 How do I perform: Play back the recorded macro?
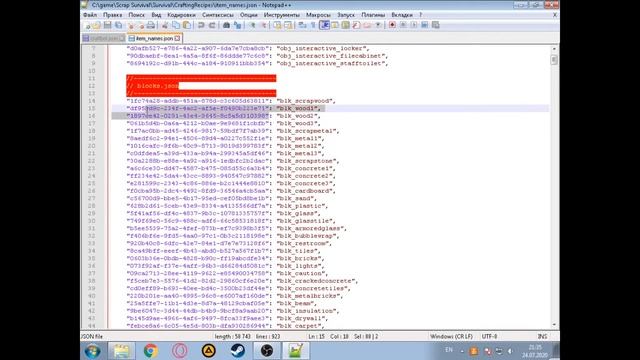click(x=413, y=25)
